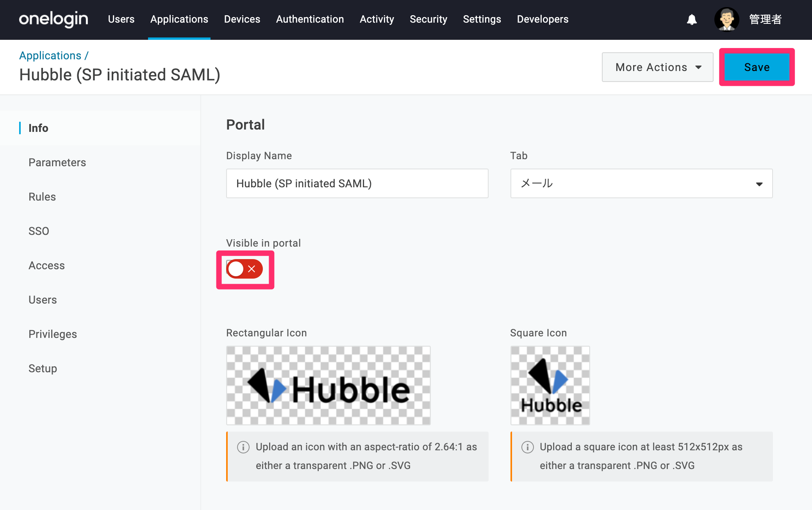Open the Users top menu
Image resolution: width=812 pixels, height=510 pixels.
click(x=121, y=19)
